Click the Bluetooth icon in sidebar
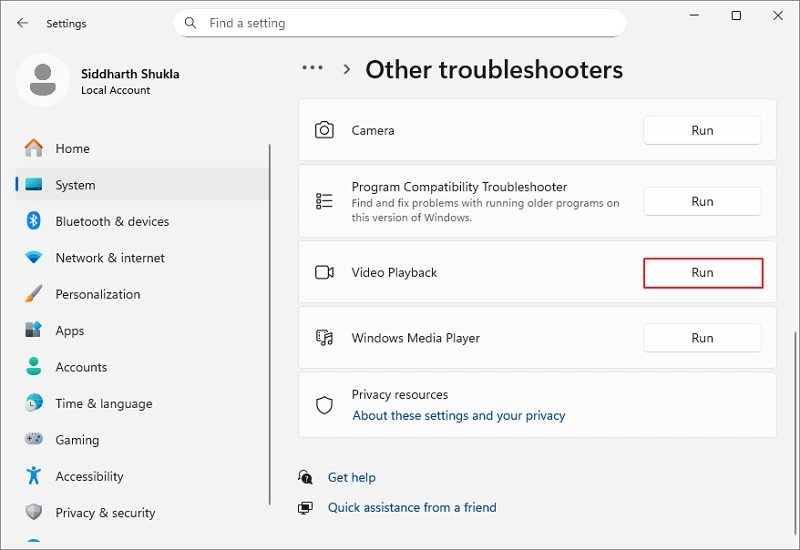This screenshot has height=550, width=800. coord(34,221)
